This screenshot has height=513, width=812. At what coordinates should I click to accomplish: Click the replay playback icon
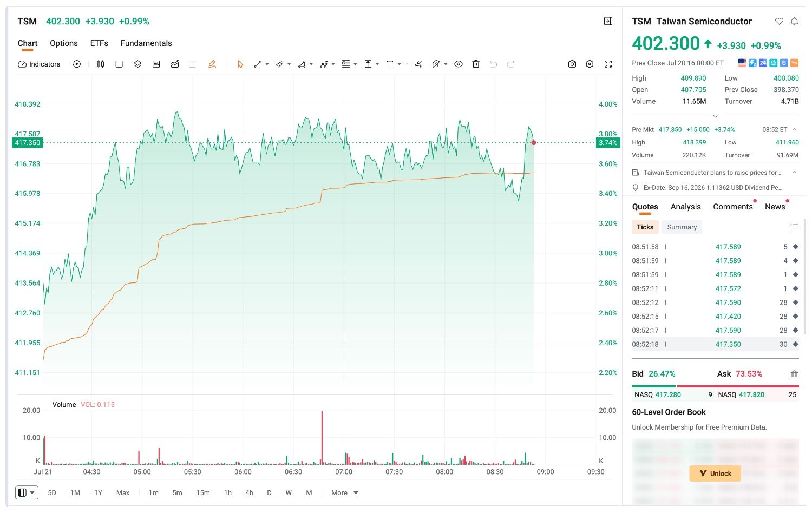click(x=77, y=64)
